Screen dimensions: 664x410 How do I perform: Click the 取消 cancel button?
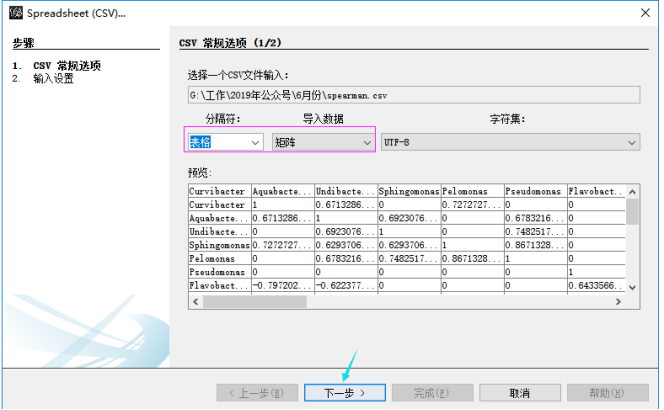click(520, 393)
